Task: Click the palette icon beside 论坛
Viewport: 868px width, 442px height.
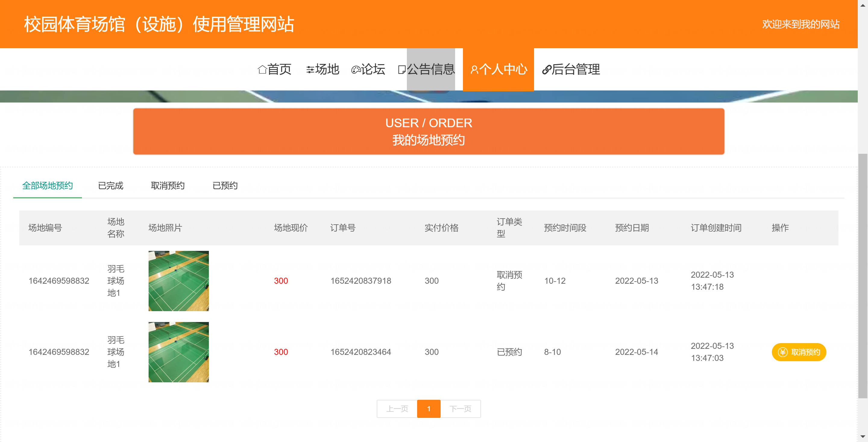Action: tap(356, 69)
